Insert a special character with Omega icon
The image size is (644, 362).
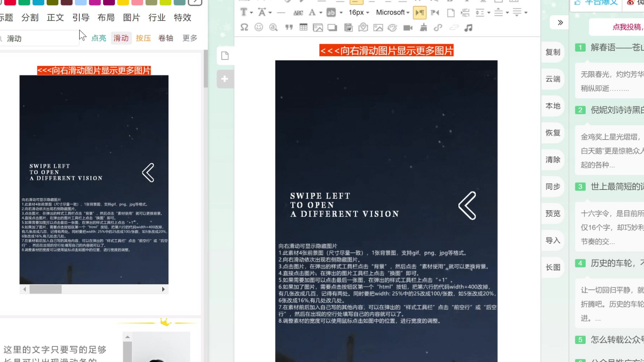pos(244,27)
